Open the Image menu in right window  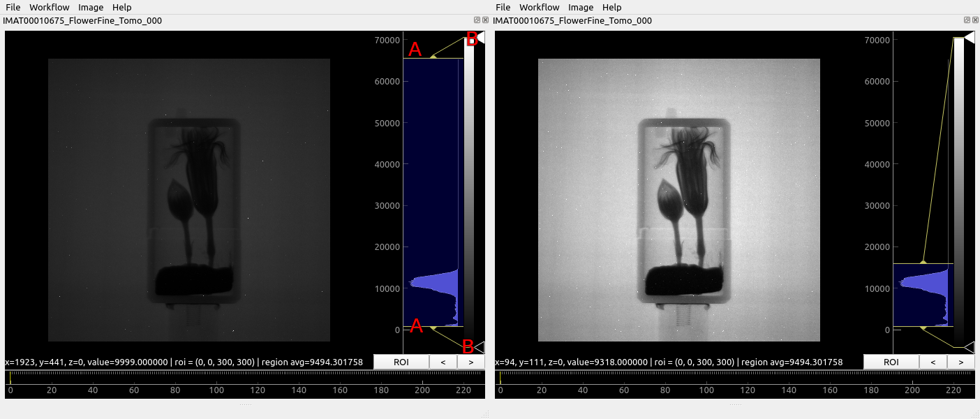581,7
